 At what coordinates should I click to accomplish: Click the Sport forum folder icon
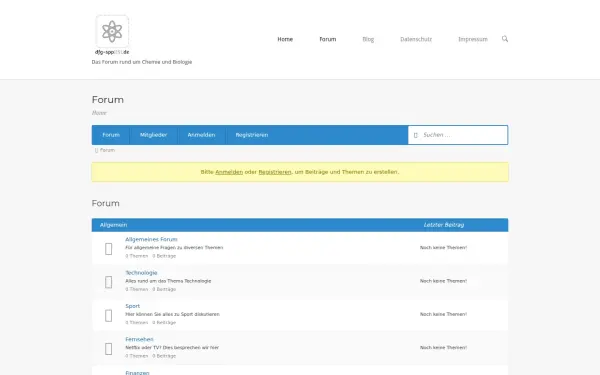109,315
